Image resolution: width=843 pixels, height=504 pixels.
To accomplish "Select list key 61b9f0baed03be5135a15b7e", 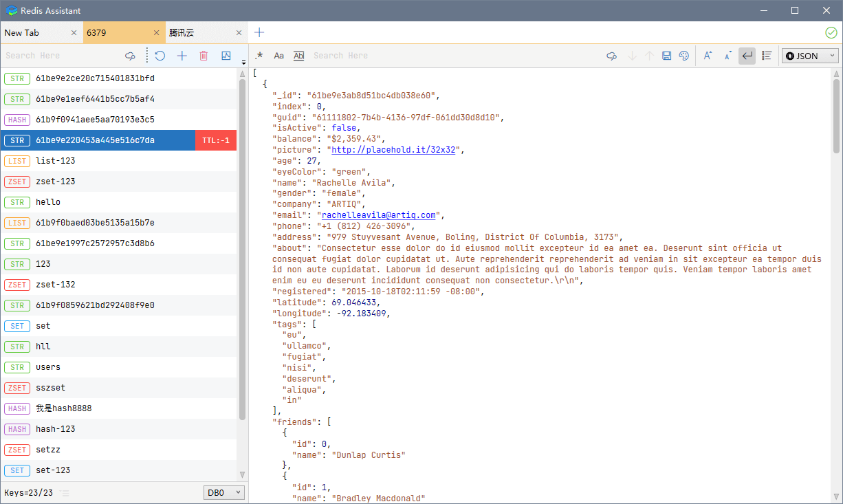I will click(x=118, y=223).
